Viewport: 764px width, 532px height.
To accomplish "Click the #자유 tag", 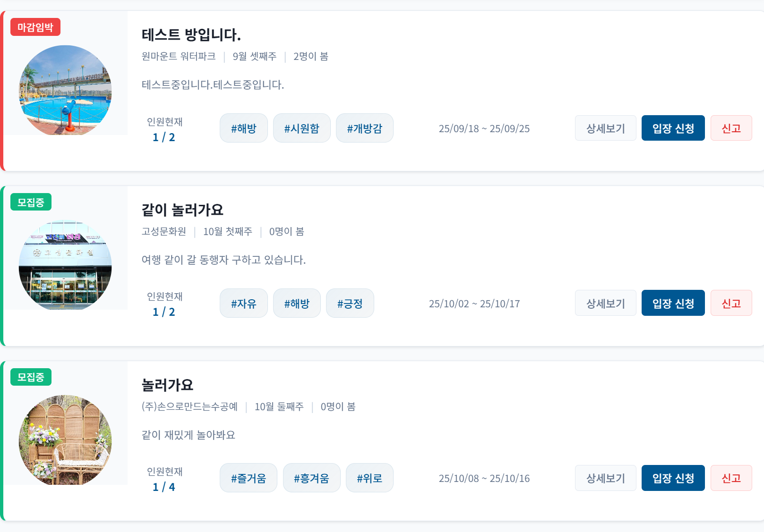I will click(244, 303).
